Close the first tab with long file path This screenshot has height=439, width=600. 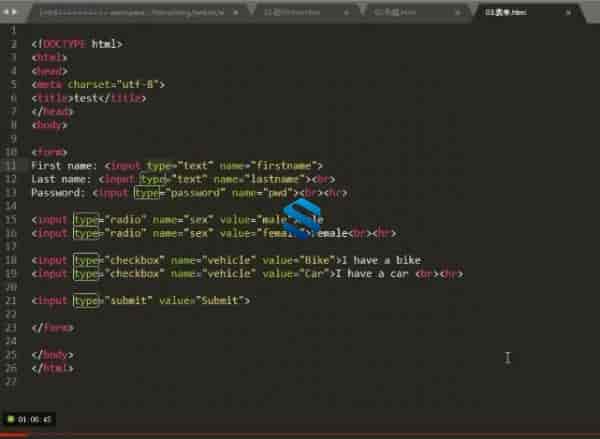click(x=236, y=12)
